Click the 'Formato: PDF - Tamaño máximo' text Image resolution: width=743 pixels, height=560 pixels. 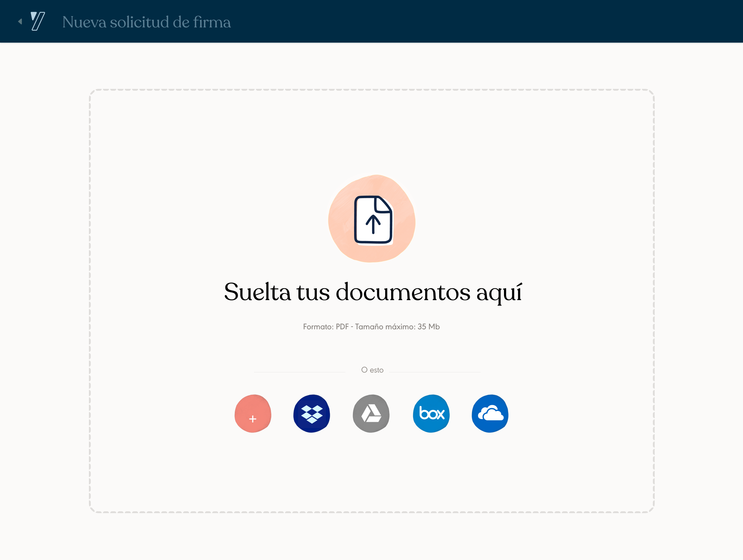(371, 327)
